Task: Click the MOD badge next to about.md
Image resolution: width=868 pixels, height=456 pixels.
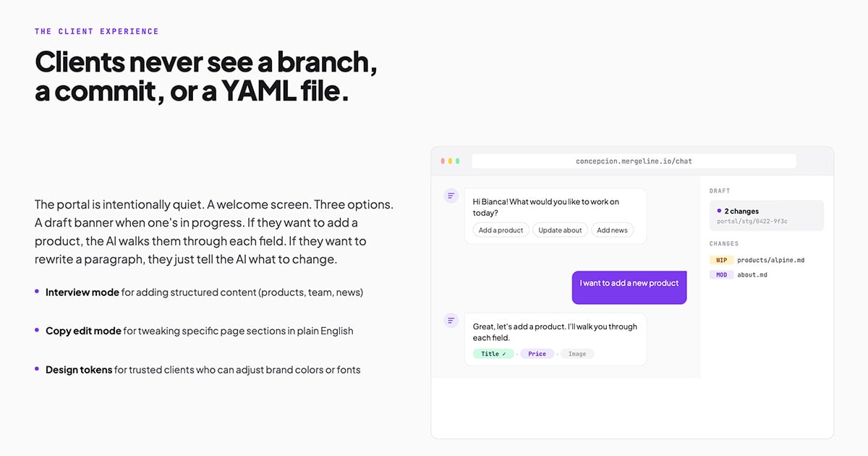Action: coord(722,274)
